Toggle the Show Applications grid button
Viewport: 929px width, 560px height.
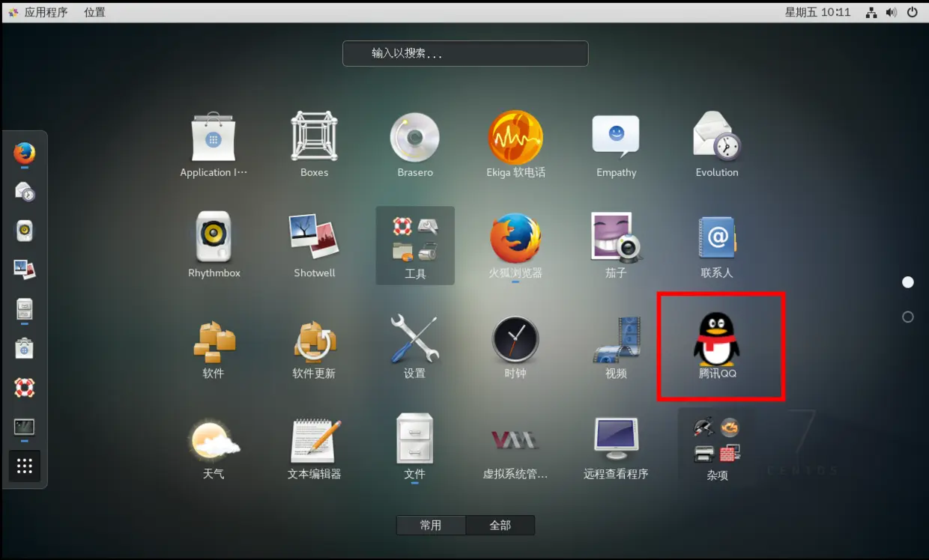pos(25,466)
